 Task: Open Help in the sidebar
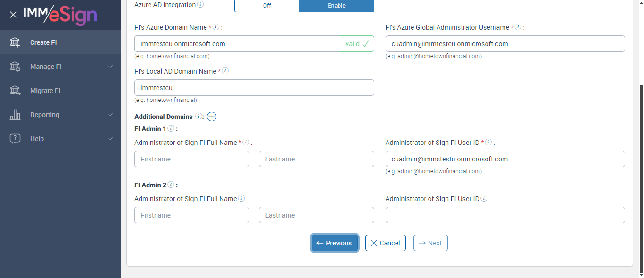point(60,139)
